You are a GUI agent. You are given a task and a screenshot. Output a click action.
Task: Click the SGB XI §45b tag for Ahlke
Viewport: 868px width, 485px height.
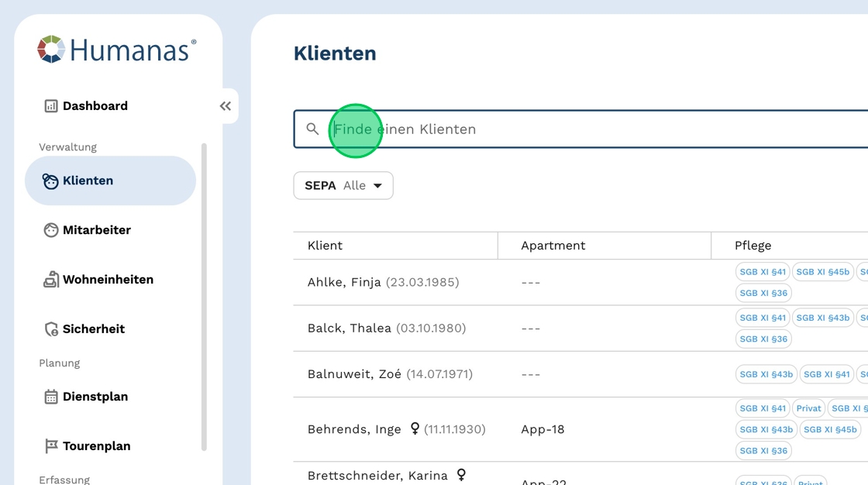[822, 272]
